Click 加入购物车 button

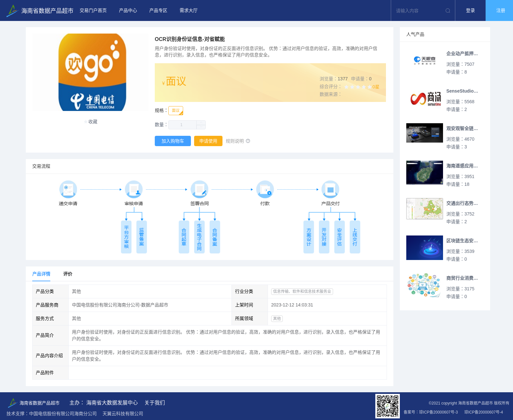coord(173,141)
